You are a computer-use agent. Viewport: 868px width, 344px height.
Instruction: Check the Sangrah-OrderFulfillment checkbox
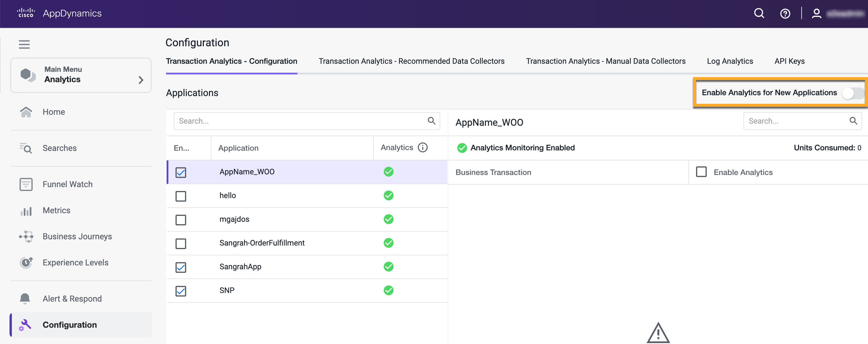(181, 243)
